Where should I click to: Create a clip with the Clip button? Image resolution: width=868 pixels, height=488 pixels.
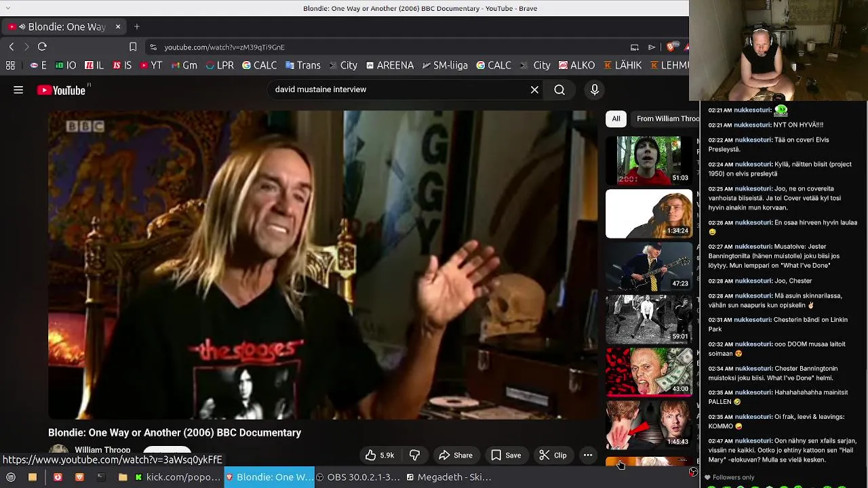click(x=553, y=455)
